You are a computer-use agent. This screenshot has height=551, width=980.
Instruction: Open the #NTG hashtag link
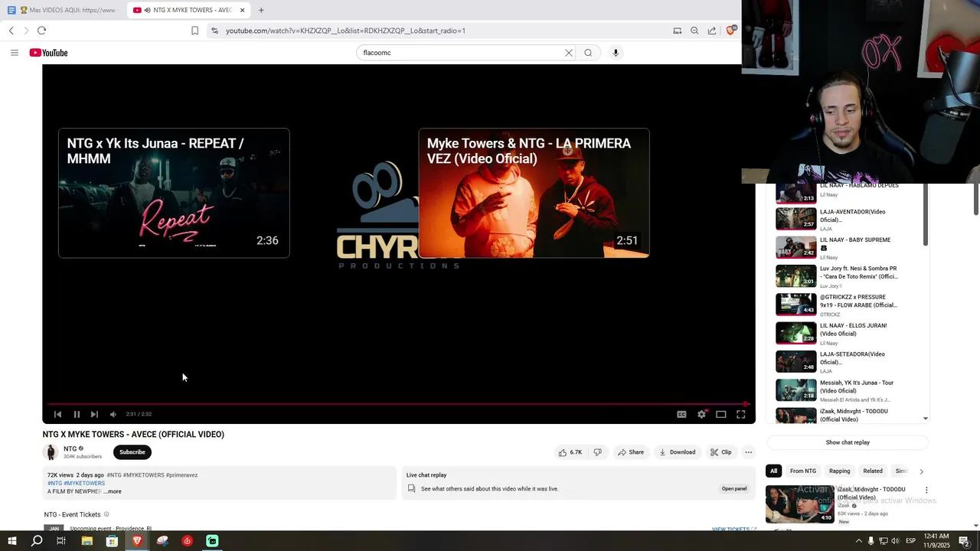55,484
